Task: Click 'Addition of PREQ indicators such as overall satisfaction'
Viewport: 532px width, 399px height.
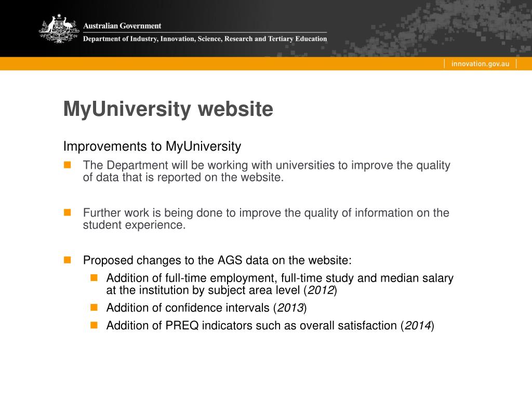Action: 251,325
